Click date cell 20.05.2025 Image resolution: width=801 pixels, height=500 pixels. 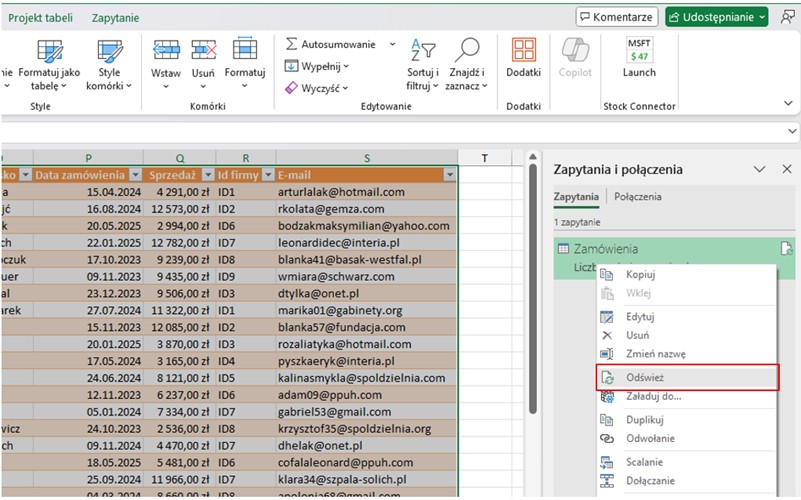88,226
